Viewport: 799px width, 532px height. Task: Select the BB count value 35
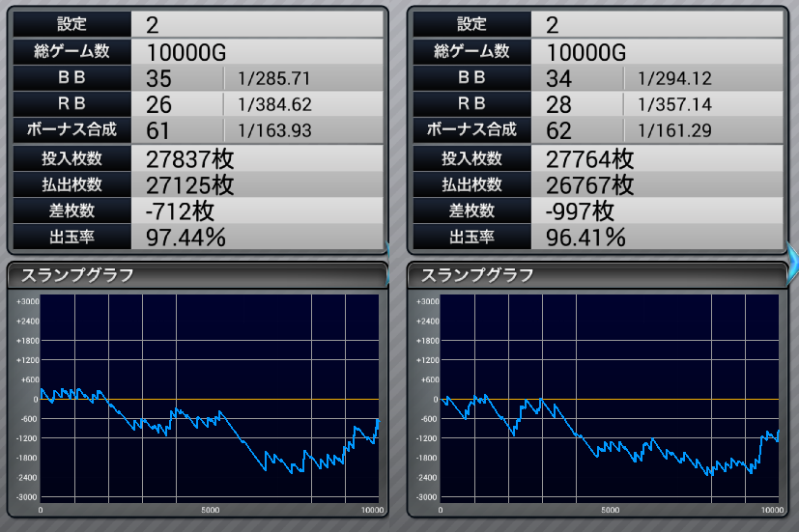coord(159,78)
